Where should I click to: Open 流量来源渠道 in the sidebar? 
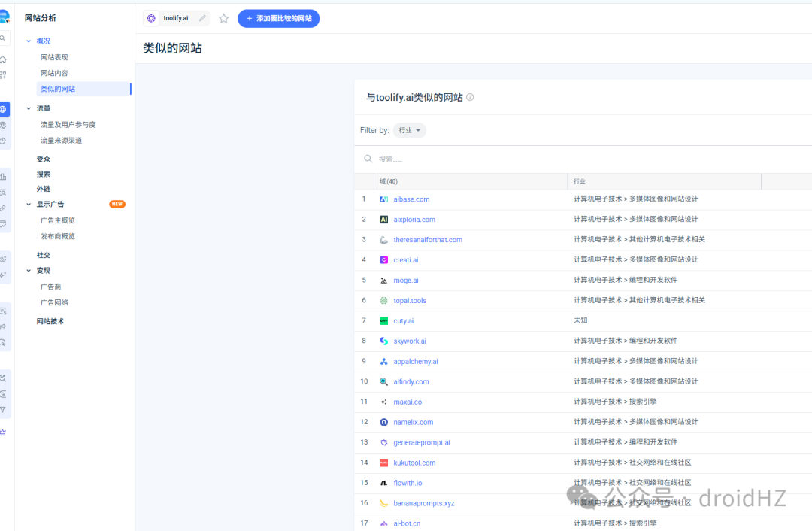click(61, 141)
